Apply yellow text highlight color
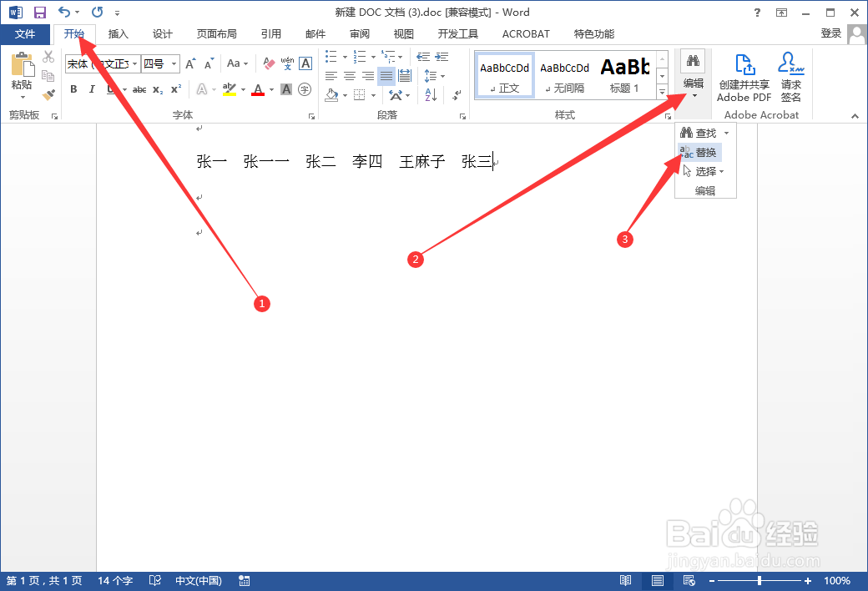This screenshot has height=591, width=868. [x=230, y=88]
